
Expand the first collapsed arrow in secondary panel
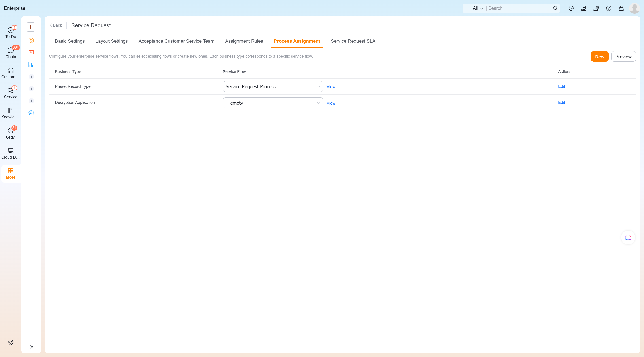pyautogui.click(x=31, y=76)
